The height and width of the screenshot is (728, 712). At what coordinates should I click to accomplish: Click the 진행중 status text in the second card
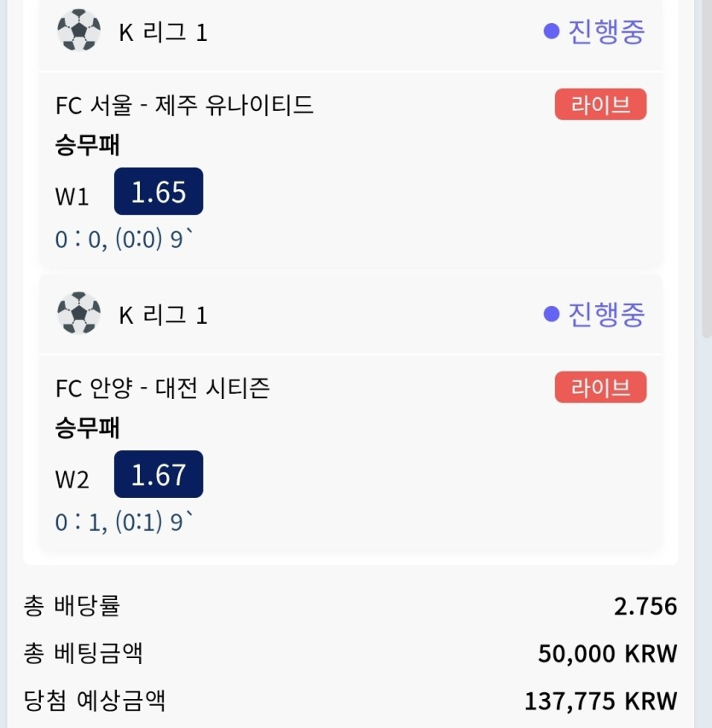pyautogui.click(x=606, y=315)
